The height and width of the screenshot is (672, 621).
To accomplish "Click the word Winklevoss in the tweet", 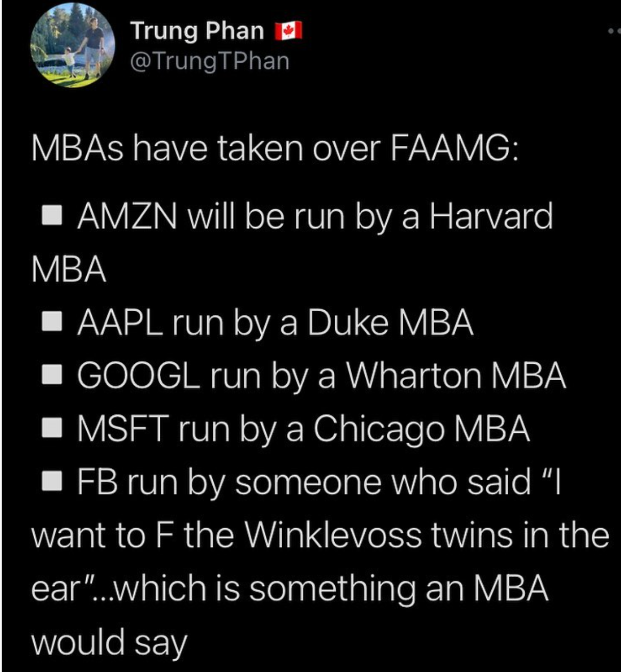I will tap(334, 534).
